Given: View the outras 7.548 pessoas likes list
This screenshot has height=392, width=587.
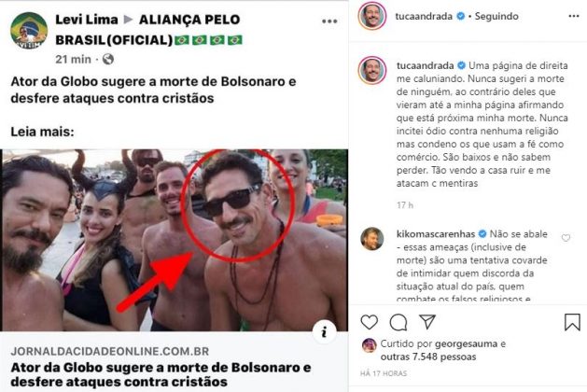Looking at the screenshot, I should [428, 357].
